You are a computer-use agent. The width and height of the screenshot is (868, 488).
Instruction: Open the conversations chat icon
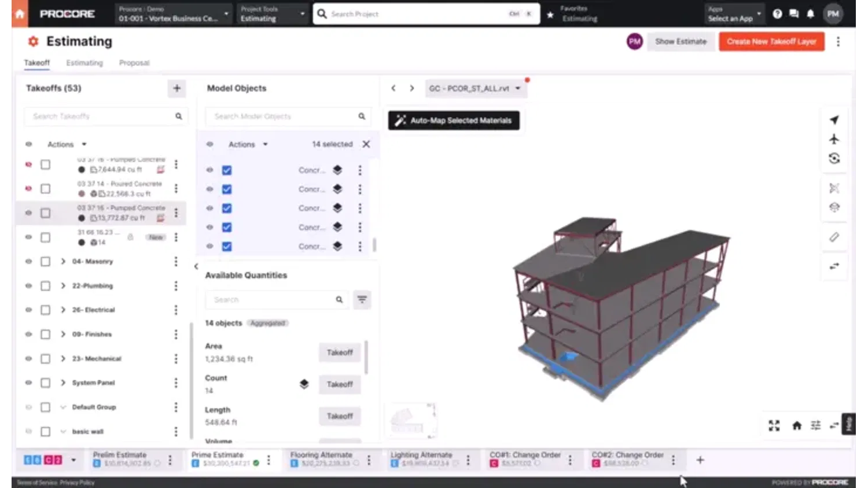[x=794, y=14]
